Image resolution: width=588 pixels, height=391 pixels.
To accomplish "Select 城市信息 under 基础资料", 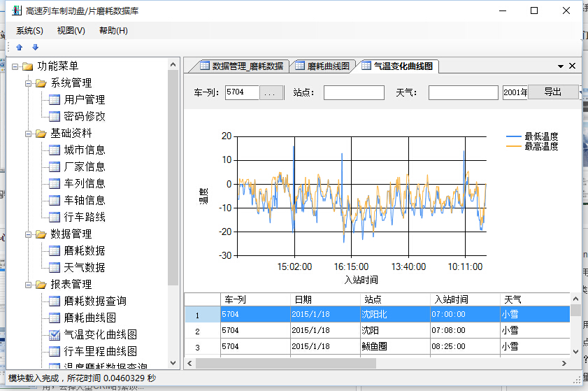I will (x=84, y=150).
